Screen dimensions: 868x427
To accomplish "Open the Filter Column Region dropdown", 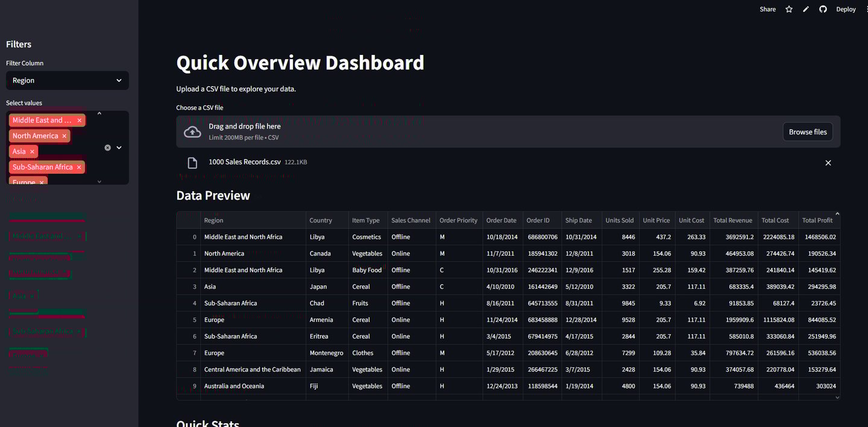I will (x=67, y=80).
